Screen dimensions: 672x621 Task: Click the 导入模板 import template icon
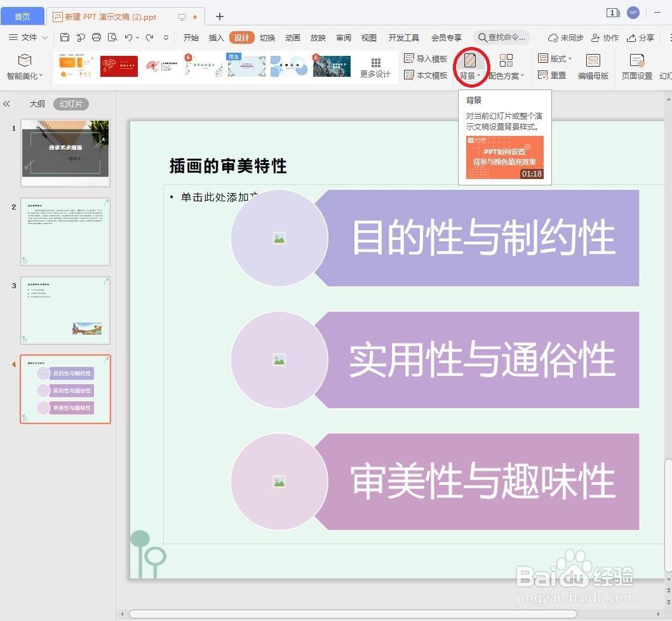pyautogui.click(x=426, y=58)
